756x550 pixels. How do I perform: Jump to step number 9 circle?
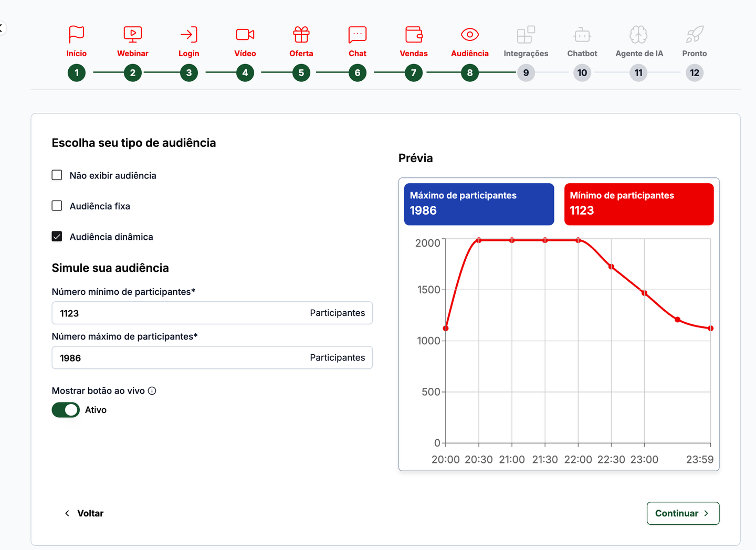point(526,73)
